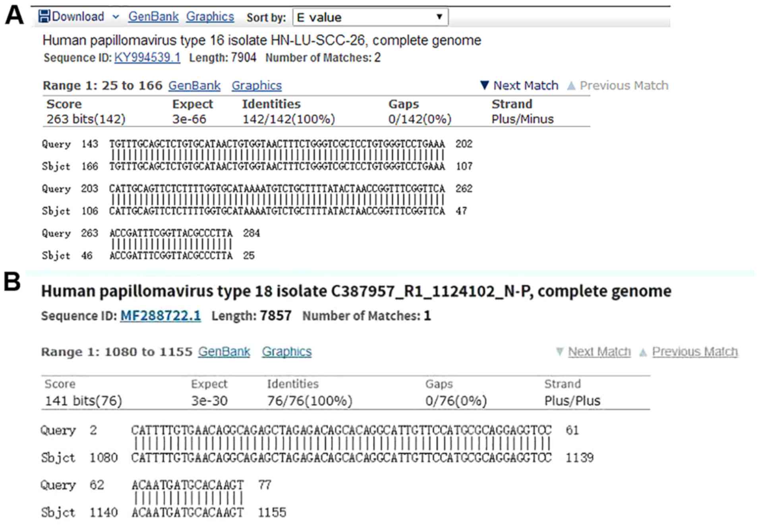Image resolution: width=760 pixels, height=532 pixels.
Task: Click Previous Match link in HPV 18 result
Action: point(695,352)
